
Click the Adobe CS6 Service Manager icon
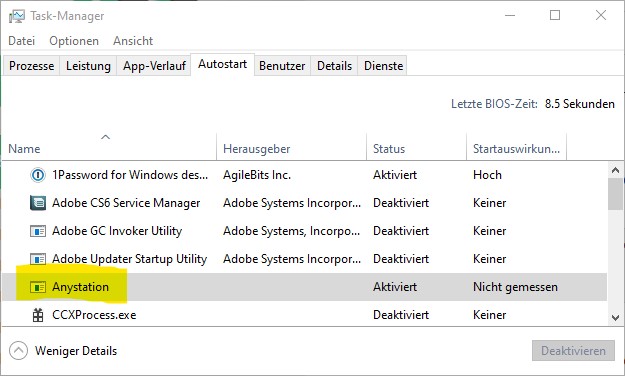[x=38, y=203]
